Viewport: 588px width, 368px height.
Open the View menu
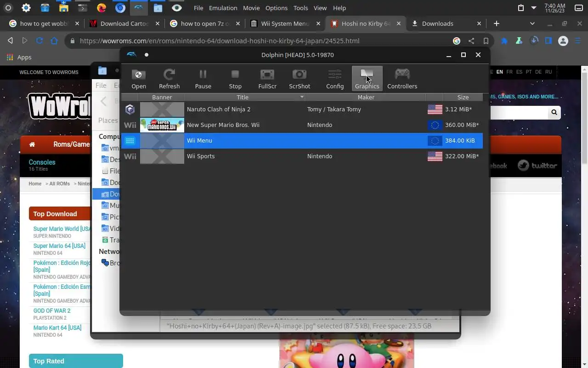(320, 8)
